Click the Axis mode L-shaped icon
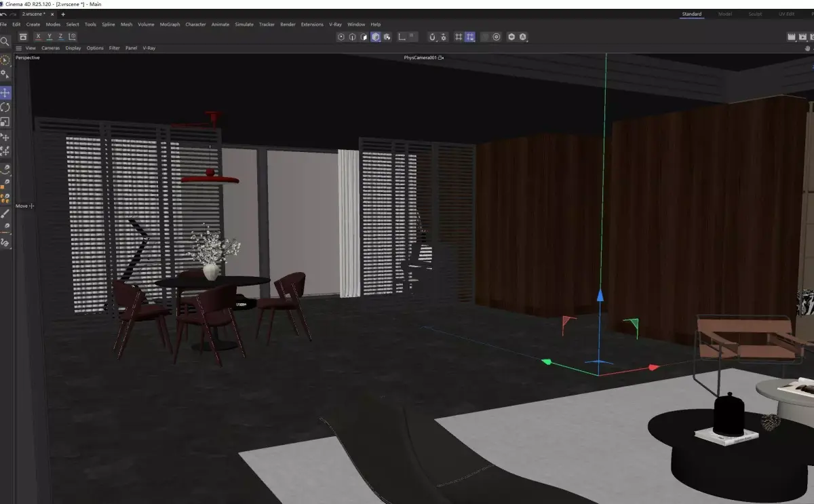 pos(402,37)
